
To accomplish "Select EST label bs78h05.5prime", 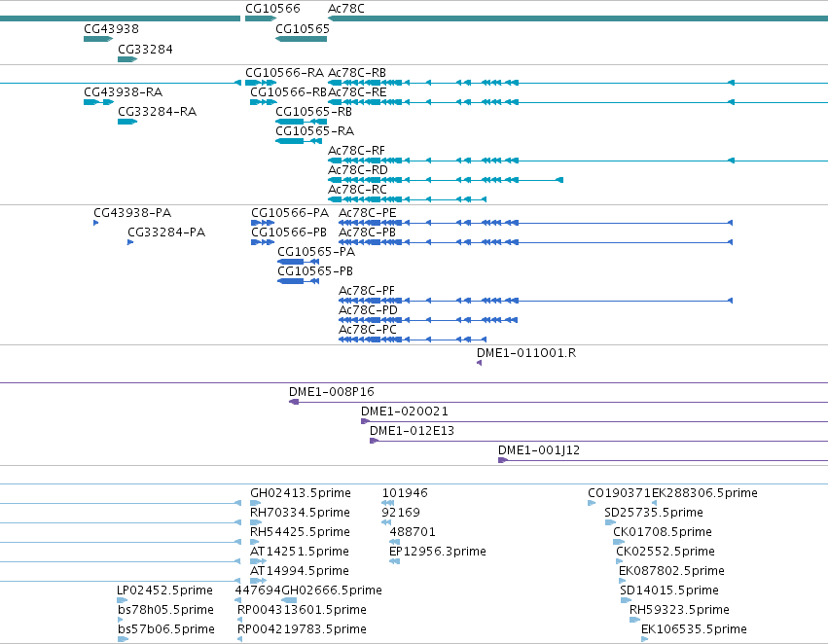I will click(x=165, y=610).
